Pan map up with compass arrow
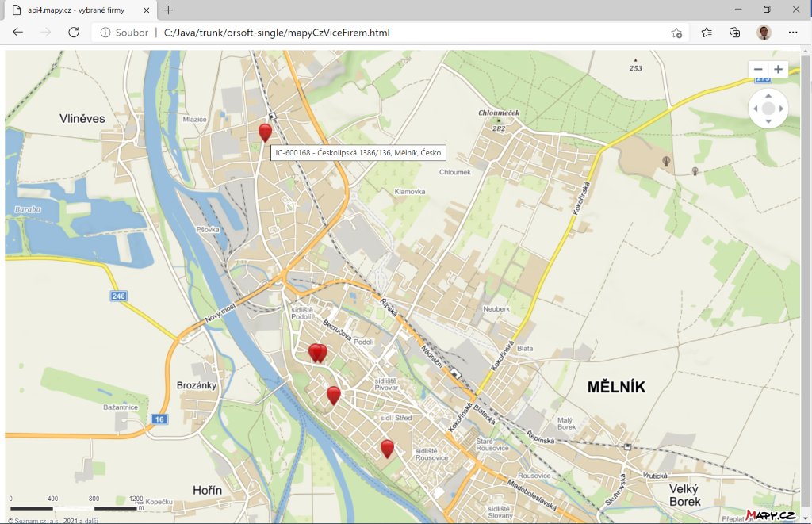The image size is (812, 524). (x=768, y=95)
